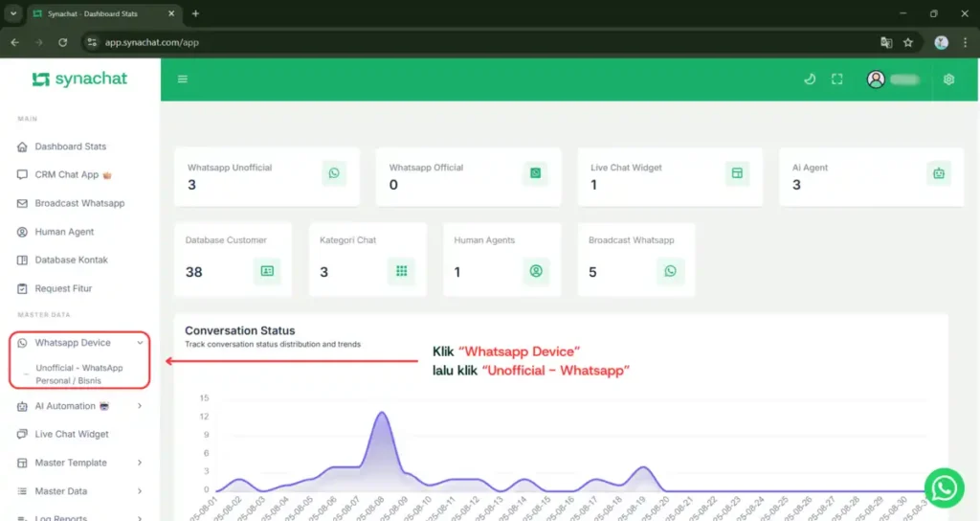Click the Broadcast Whatsapp envelope icon
This screenshot has width=980, height=521.
(22, 203)
